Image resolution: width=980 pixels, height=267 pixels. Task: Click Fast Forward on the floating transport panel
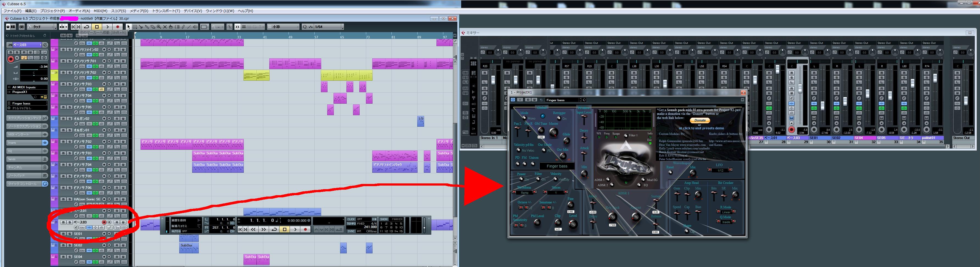[x=263, y=229]
